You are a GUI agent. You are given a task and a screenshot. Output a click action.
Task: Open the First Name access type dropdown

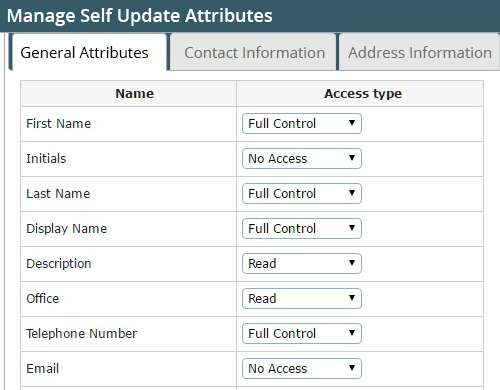point(302,124)
